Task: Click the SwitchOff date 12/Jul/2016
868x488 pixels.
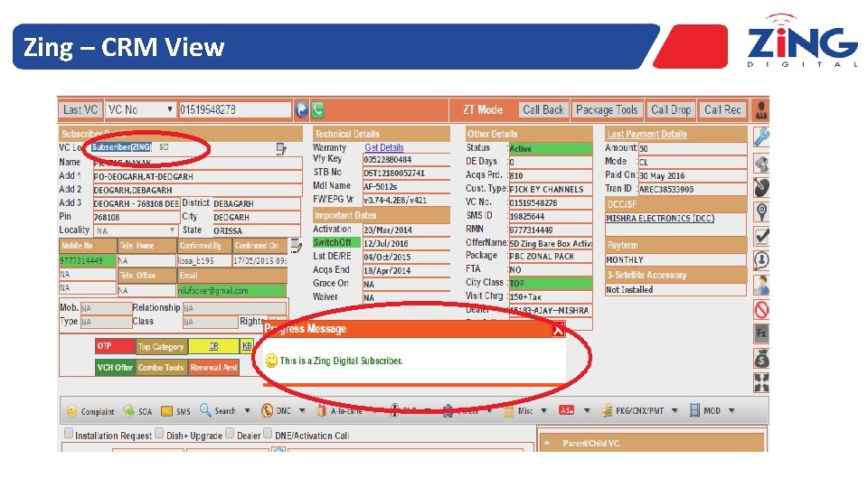Action: click(x=406, y=243)
